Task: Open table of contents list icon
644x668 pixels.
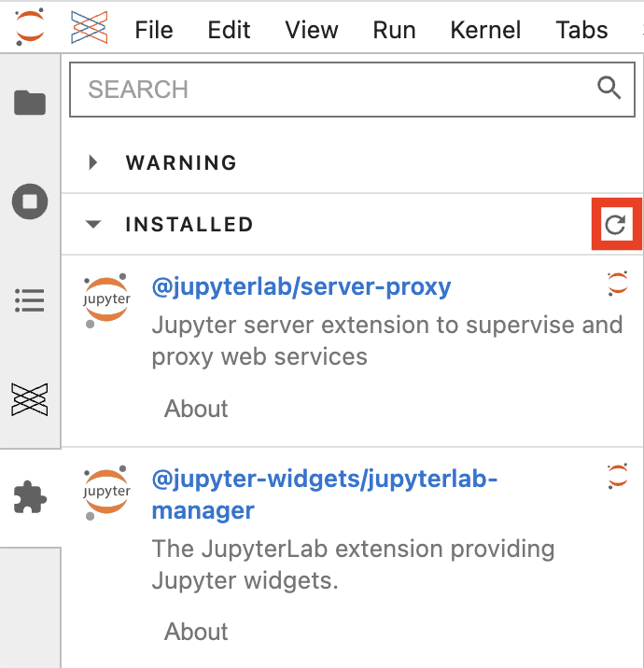Action: [30, 300]
